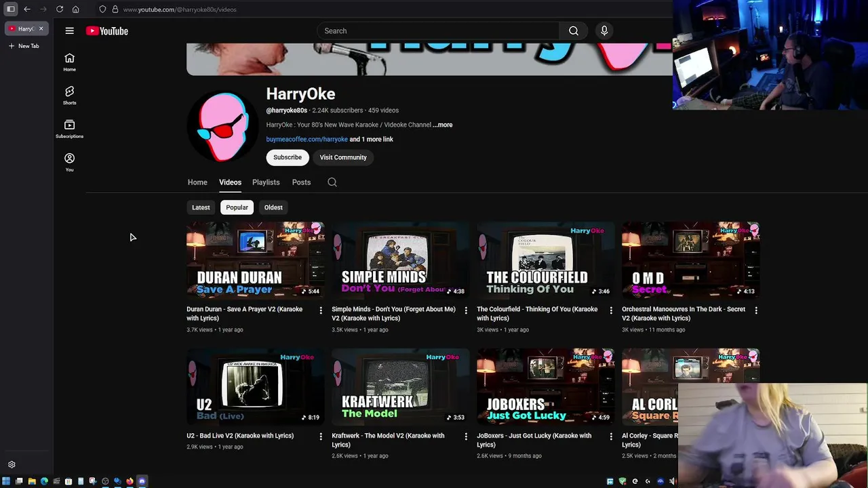Open options menu for Duran Duran video

pyautogui.click(x=321, y=310)
